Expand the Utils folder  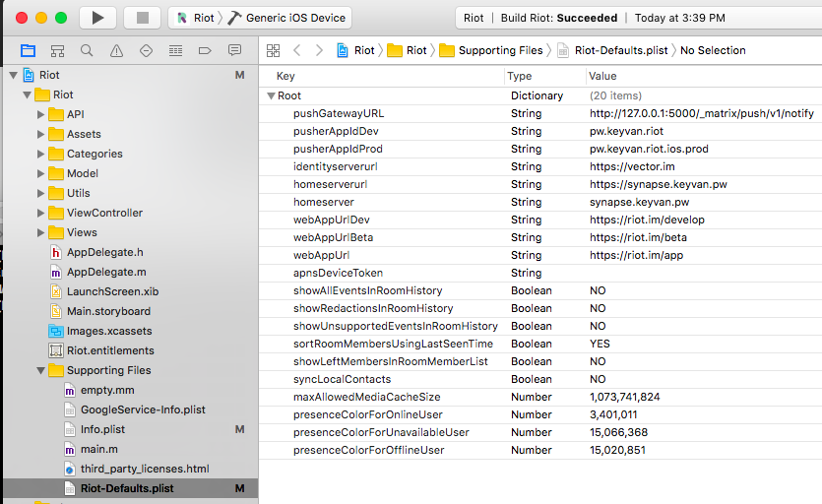[x=40, y=193]
